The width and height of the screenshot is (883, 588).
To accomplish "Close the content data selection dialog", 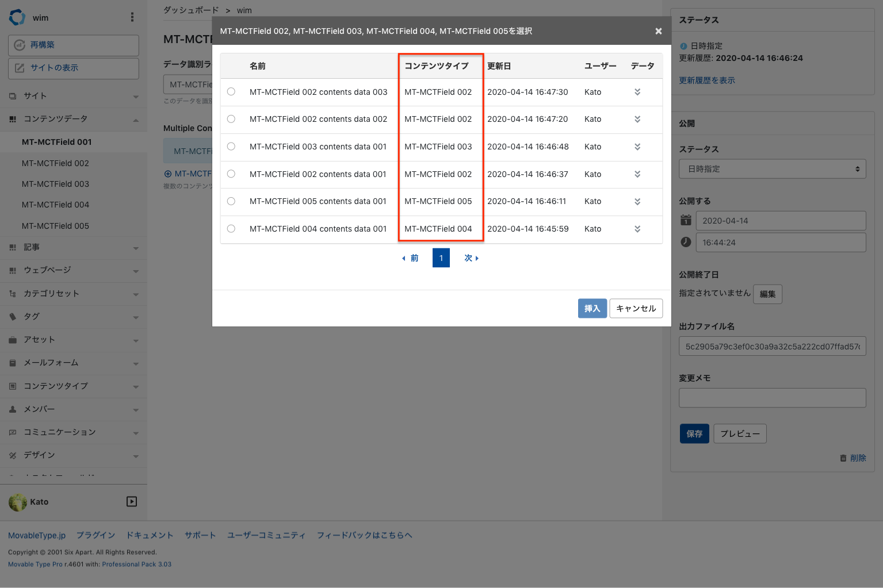I will pyautogui.click(x=658, y=31).
